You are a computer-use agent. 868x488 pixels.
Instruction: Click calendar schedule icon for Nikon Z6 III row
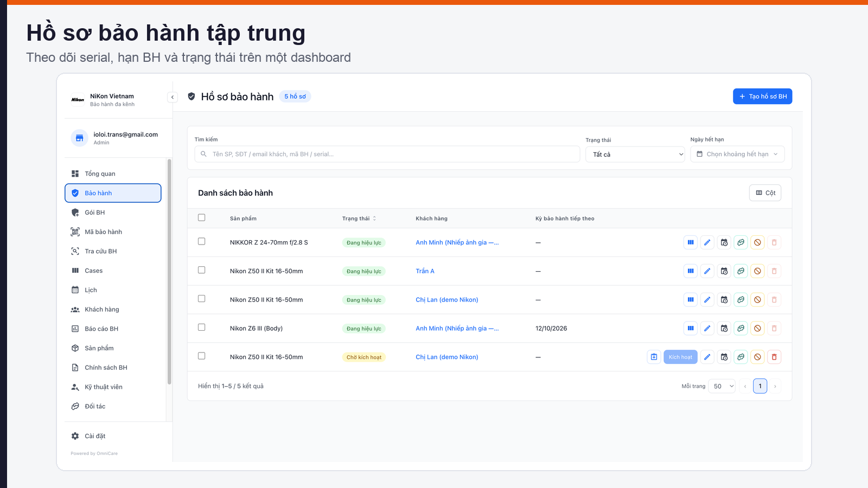pos(724,328)
